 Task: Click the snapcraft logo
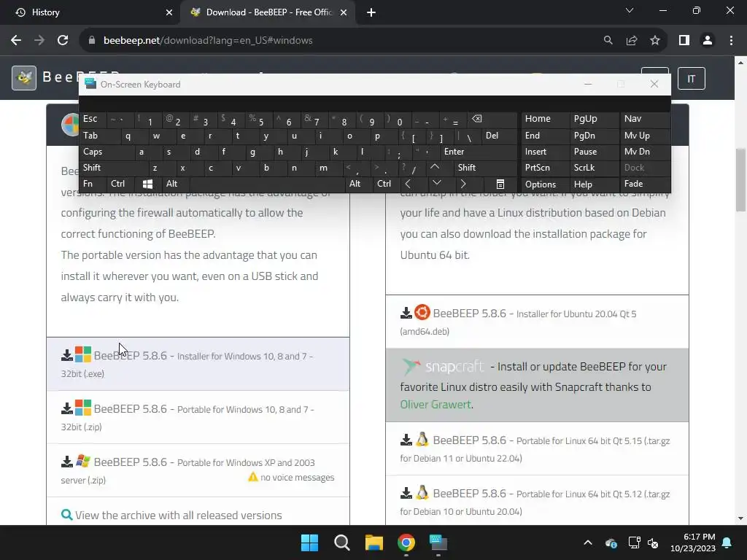(443, 367)
